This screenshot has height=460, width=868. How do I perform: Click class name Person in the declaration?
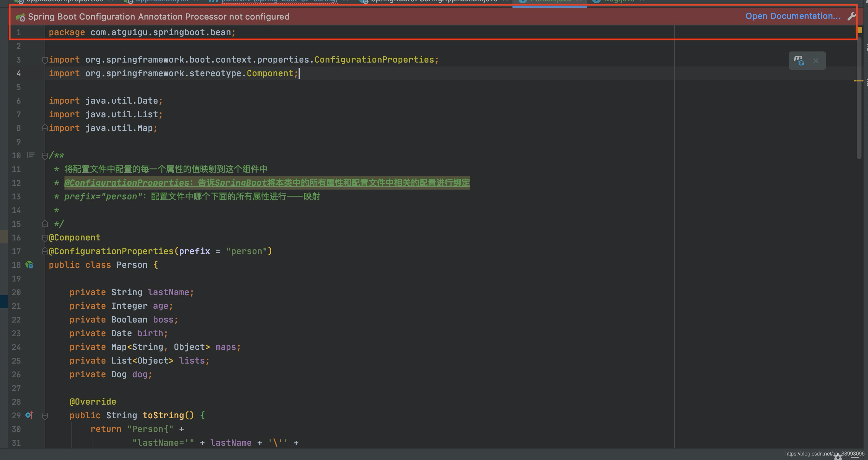pyautogui.click(x=132, y=265)
